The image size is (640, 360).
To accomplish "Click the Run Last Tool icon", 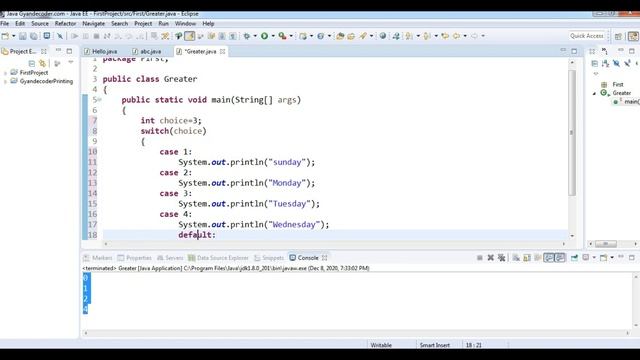I will tap(282, 36).
